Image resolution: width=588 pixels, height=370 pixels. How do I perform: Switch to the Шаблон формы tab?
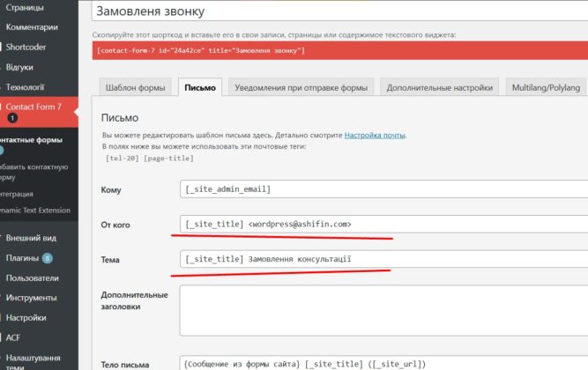click(135, 88)
